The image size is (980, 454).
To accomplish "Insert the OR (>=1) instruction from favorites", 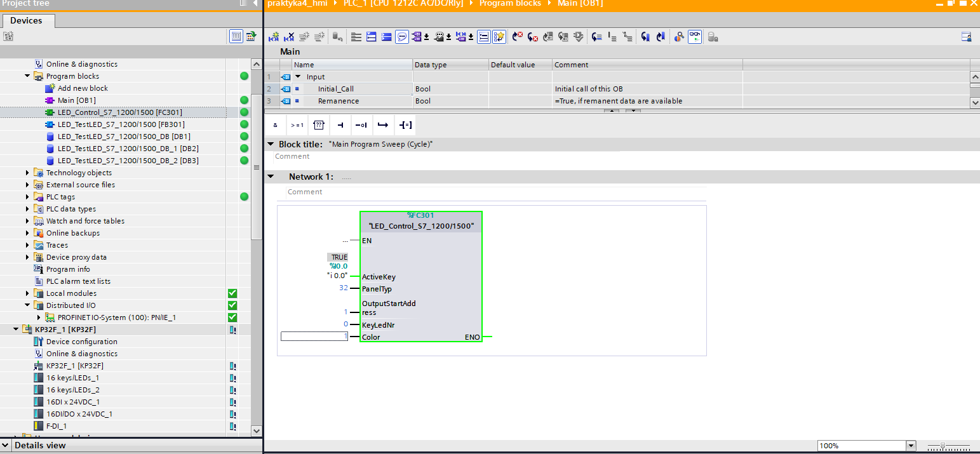I will pyautogui.click(x=297, y=125).
